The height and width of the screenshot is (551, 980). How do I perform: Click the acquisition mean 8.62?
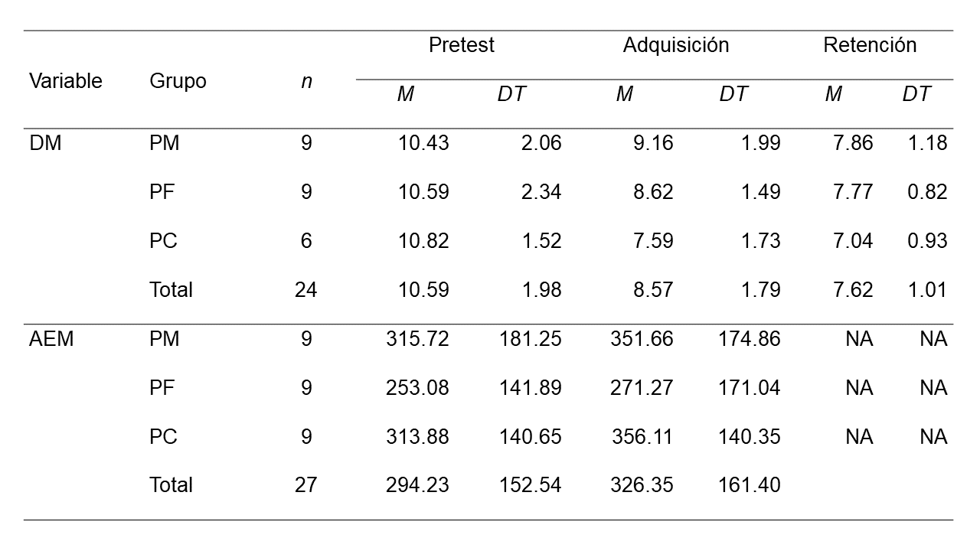click(x=653, y=192)
